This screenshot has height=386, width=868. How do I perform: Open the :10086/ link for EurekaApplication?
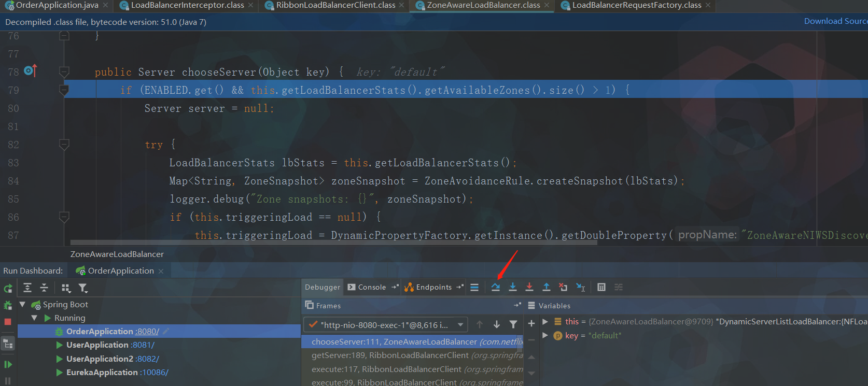[x=155, y=373]
